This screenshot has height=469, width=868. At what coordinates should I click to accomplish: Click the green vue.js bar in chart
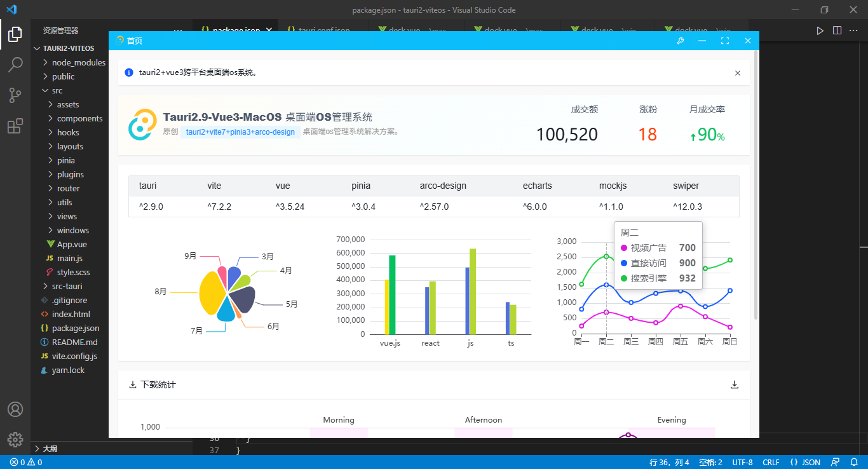click(392, 294)
